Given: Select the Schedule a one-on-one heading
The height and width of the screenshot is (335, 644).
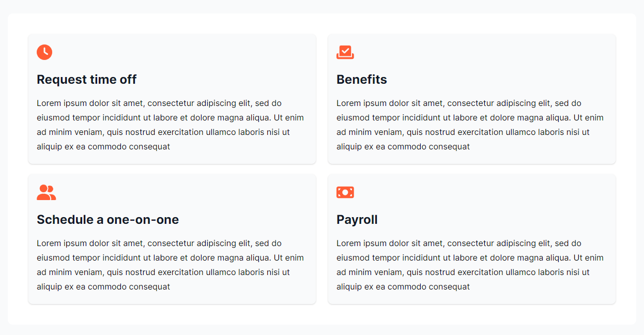Looking at the screenshot, I should [108, 220].
